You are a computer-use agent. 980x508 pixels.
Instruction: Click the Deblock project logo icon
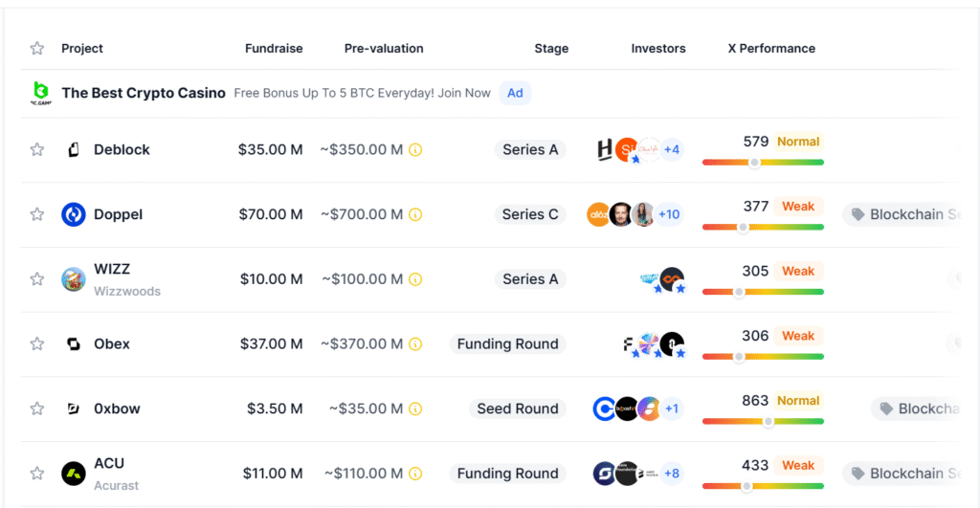74,149
